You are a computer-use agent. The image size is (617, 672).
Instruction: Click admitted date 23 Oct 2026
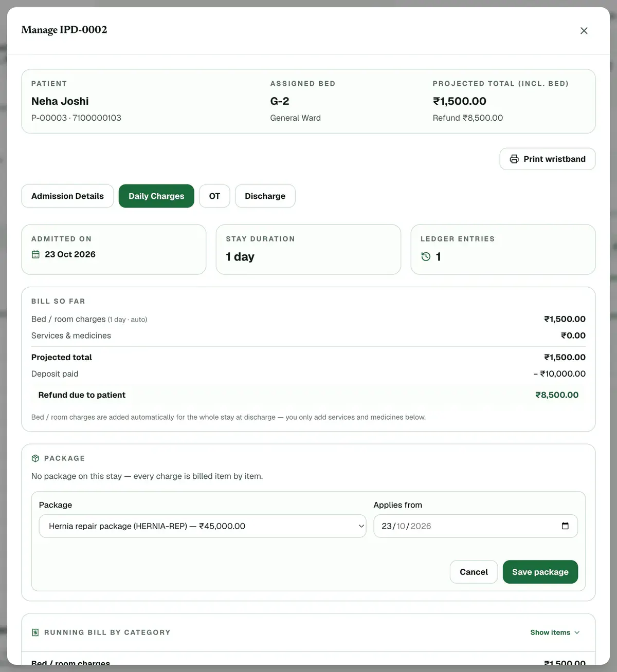point(70,254)
